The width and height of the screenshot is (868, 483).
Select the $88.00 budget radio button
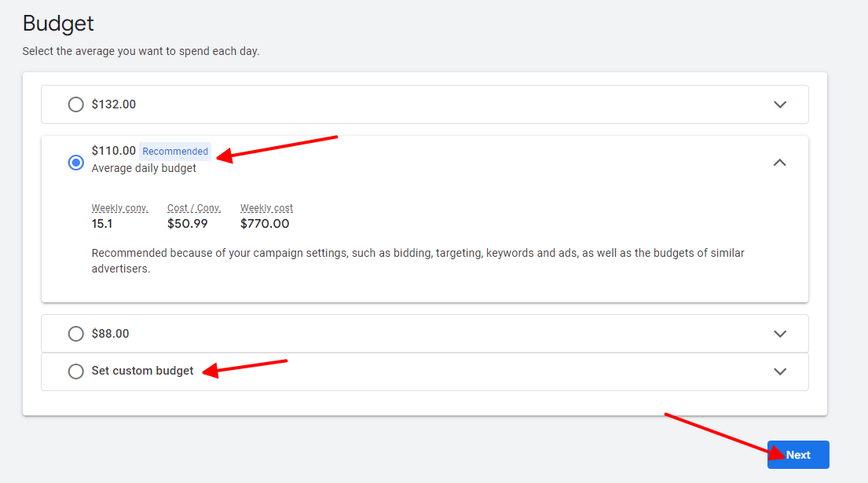point(75,333)
